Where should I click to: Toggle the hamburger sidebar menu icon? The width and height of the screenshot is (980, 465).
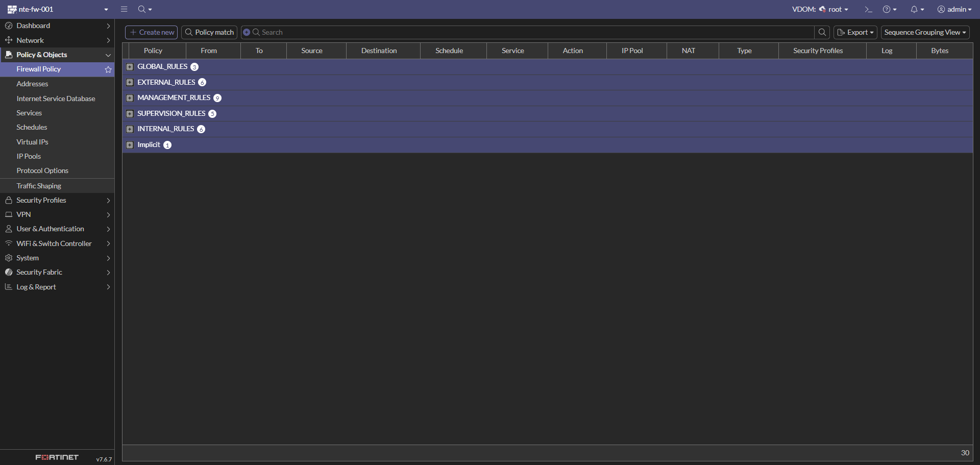pos(124,9)
